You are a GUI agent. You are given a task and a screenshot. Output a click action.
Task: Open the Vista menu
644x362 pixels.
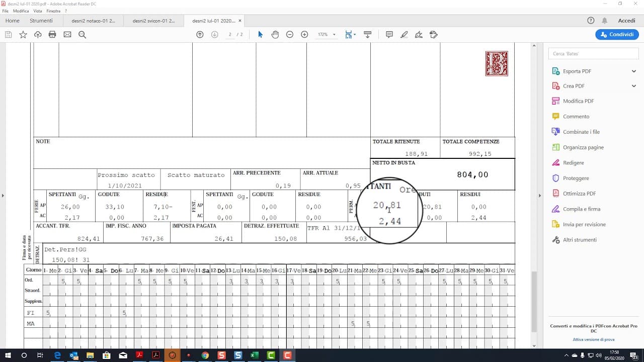38,11
